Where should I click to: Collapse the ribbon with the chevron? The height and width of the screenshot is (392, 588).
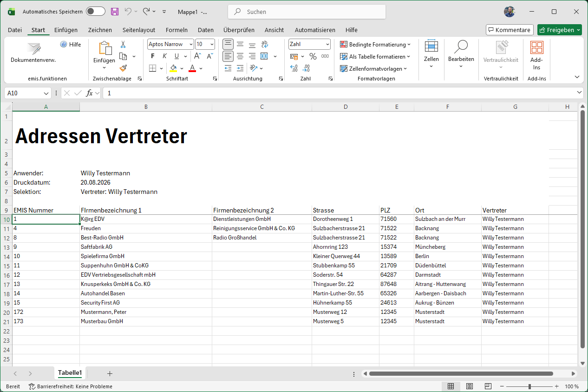577,77
